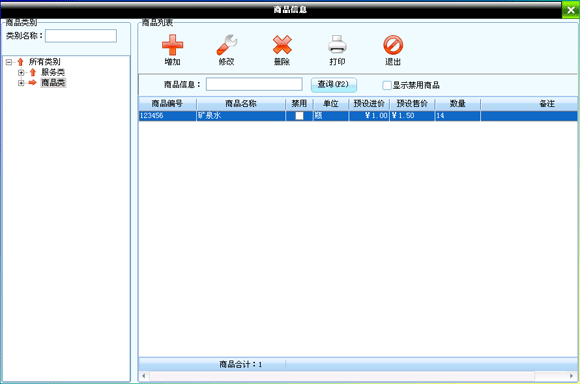This screenshot has width=580, height=384.
Task: Sort by the 商品名称 column header
Action: 241,104
